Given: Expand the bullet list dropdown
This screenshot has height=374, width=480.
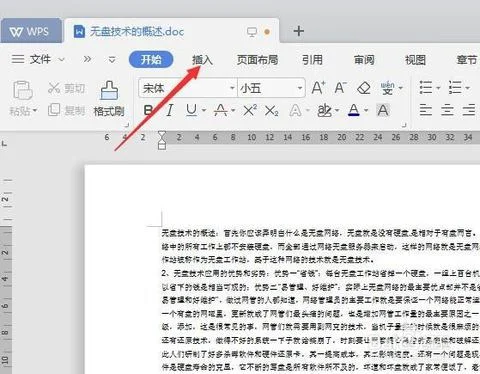Looking at the screenshot, I should (x=438, y=88).
